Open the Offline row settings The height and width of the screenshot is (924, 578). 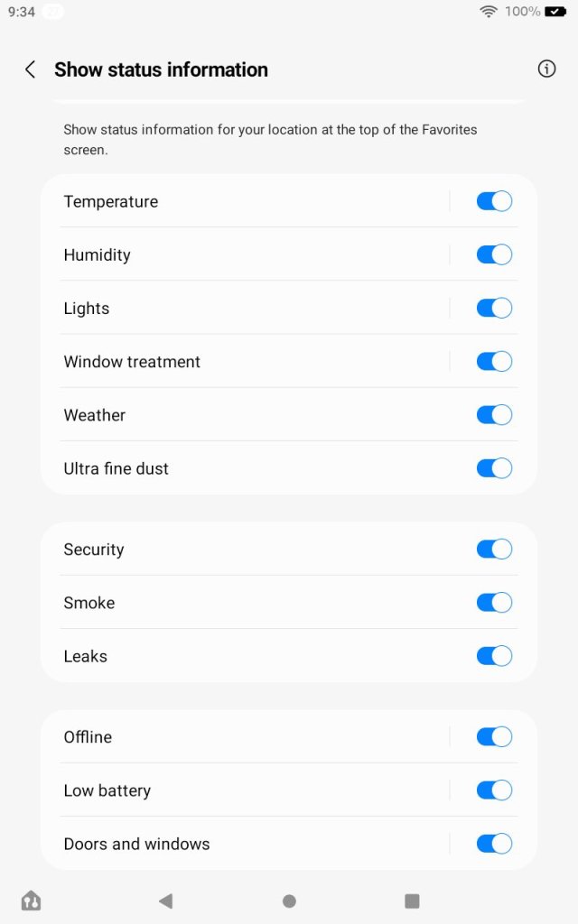[x=244, y=736]
